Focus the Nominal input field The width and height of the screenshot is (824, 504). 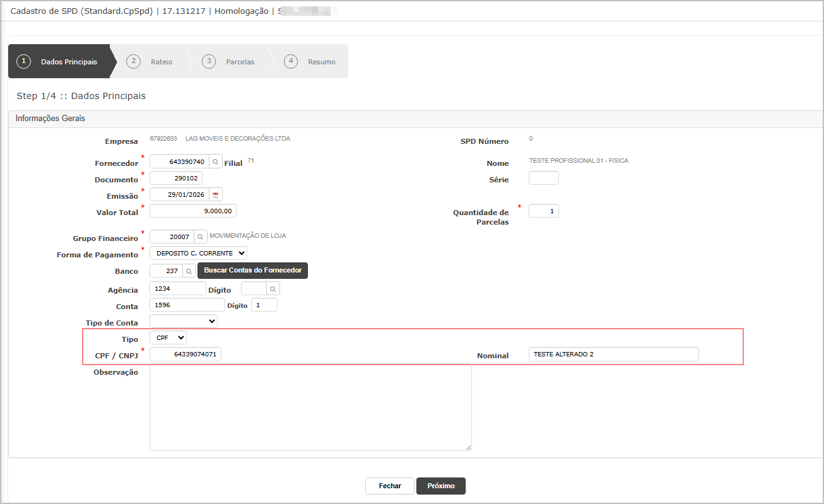613,355
